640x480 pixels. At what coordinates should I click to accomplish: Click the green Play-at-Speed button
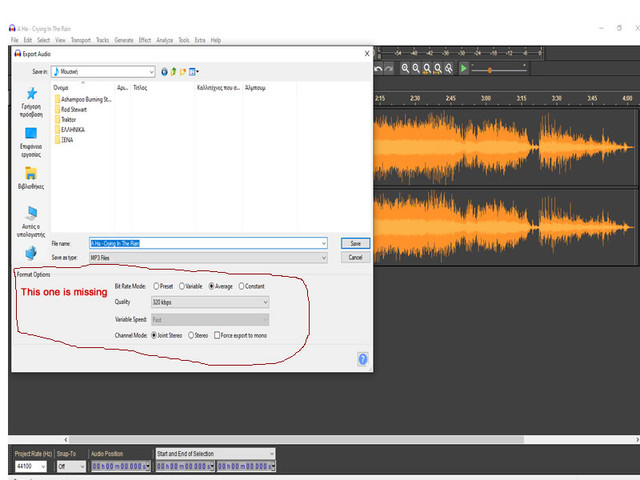click(x=464, y=68)
